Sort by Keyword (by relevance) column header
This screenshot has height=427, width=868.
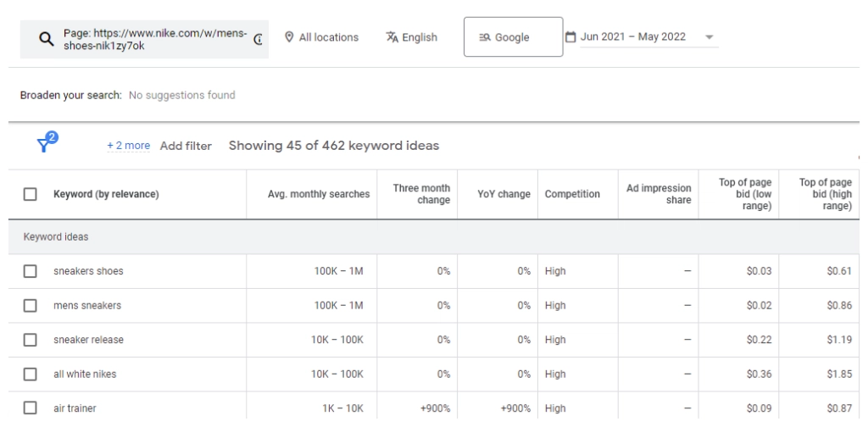(106, 194)
